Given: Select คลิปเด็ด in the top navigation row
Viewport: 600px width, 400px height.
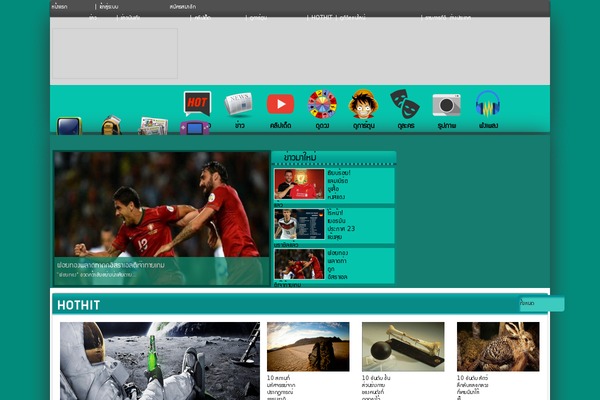Looking at the screenshot, I should (203, 17).
